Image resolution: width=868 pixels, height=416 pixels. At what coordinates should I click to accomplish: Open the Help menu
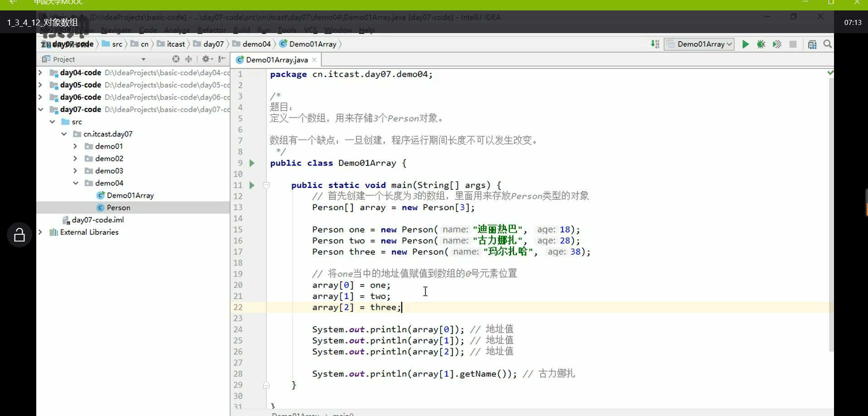(x=367, y=30)
